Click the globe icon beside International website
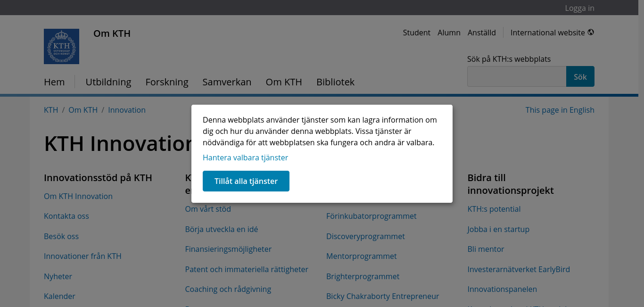 pos(591,33)
